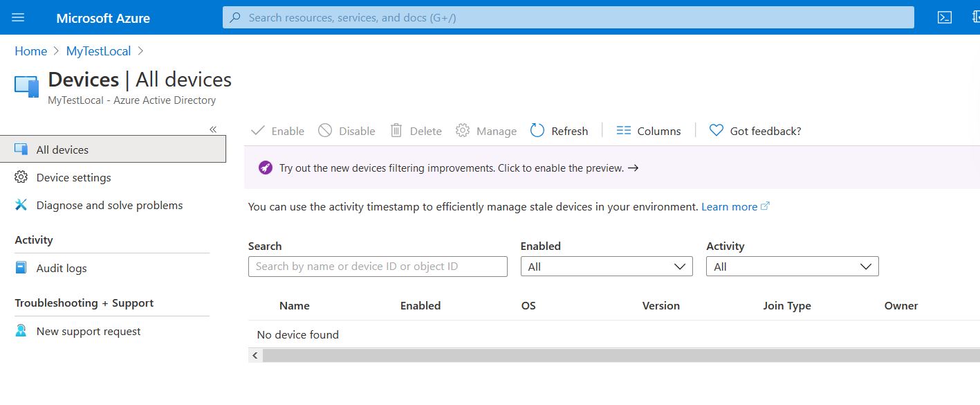Viewport: 980px width, 405px height.
Task: Open Audit logs under Activity
Action: click(61, 268)
